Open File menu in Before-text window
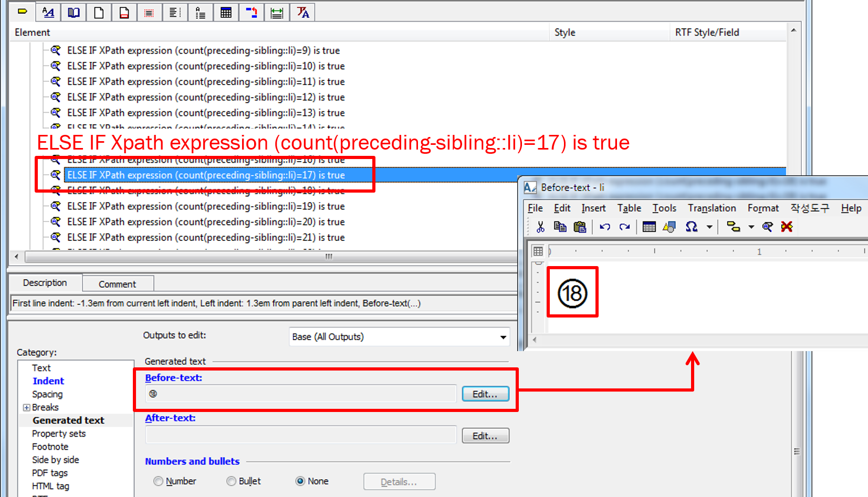Screen dimensions: 868x497 (535, 208)
